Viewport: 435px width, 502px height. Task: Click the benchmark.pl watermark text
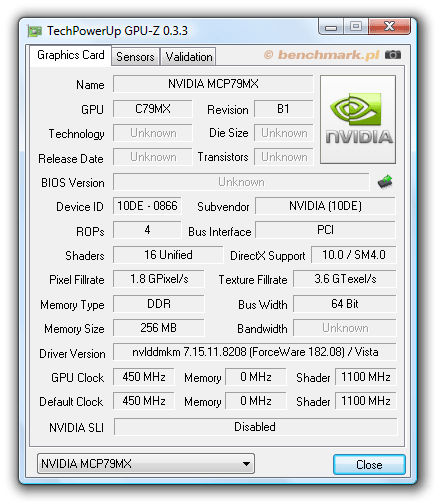pyautogui.click(x=322, y=55)
